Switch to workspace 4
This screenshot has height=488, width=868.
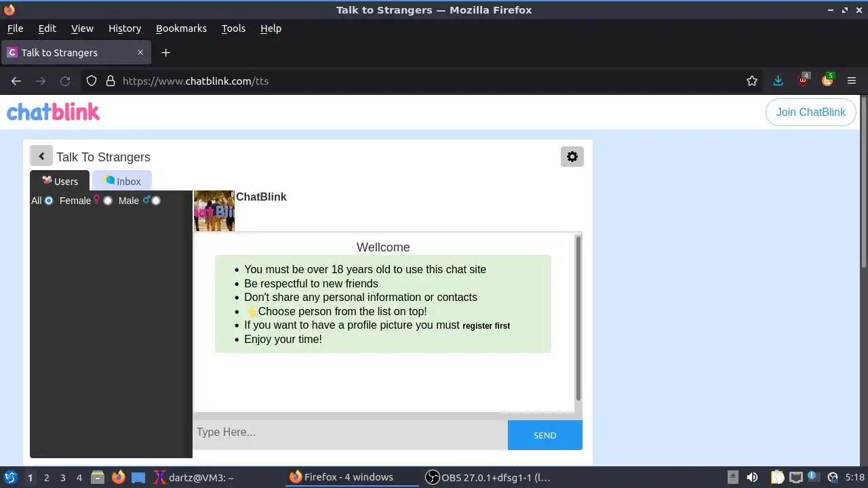coord(79,477)
